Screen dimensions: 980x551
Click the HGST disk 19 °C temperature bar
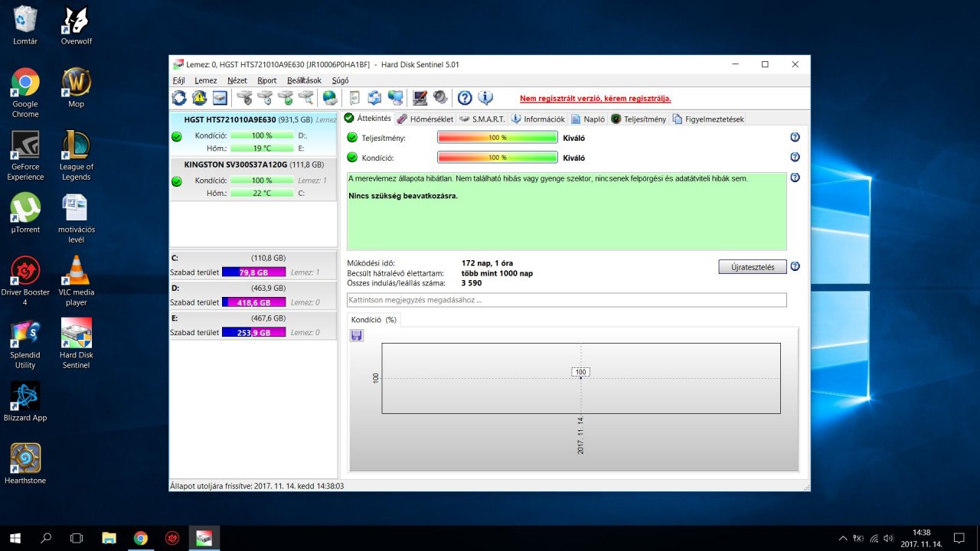(x=262, y=148)
